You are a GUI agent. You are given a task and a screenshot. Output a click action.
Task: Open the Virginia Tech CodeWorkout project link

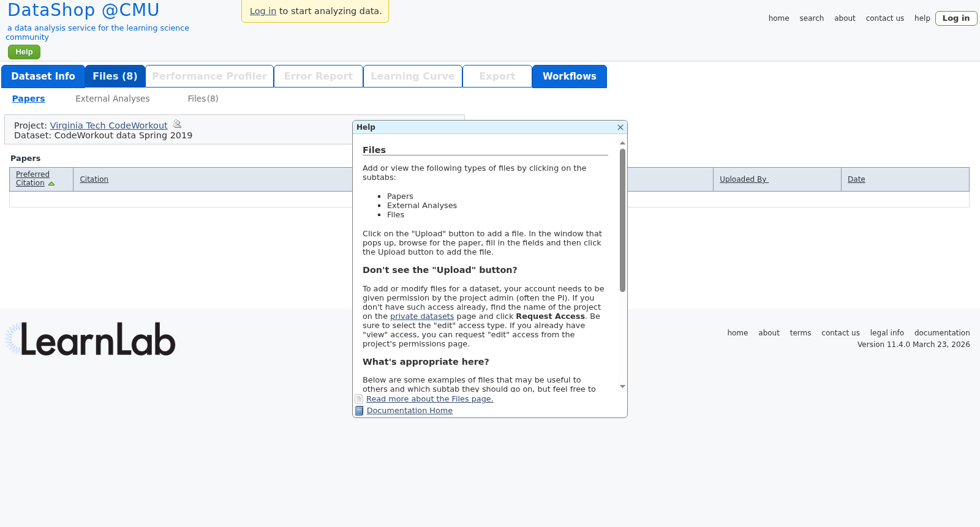108,125
